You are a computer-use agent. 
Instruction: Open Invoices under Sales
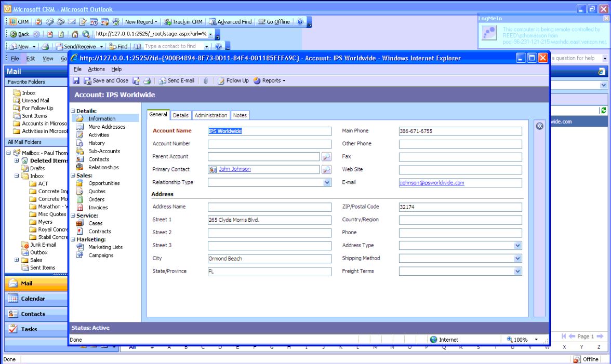pyautogui.click(x=98, y=208)
